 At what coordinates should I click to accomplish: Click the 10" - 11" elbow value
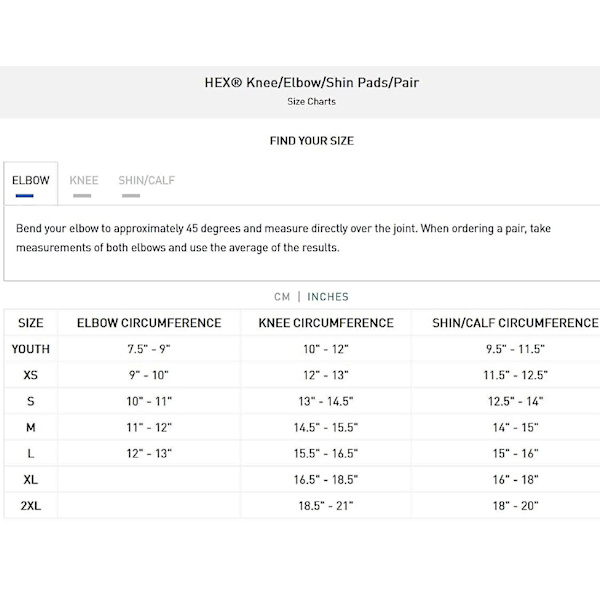pyautogui.click(x=149, y=401)
